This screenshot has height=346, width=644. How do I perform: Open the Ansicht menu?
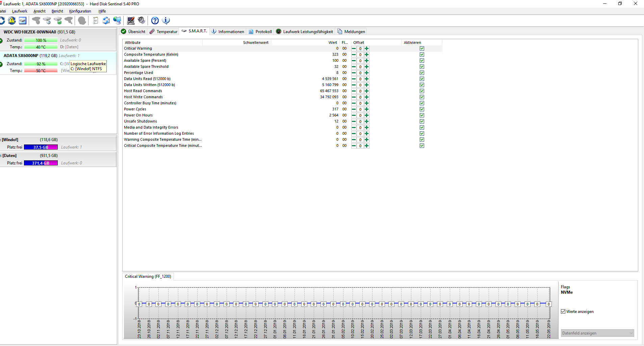(40, 11)
